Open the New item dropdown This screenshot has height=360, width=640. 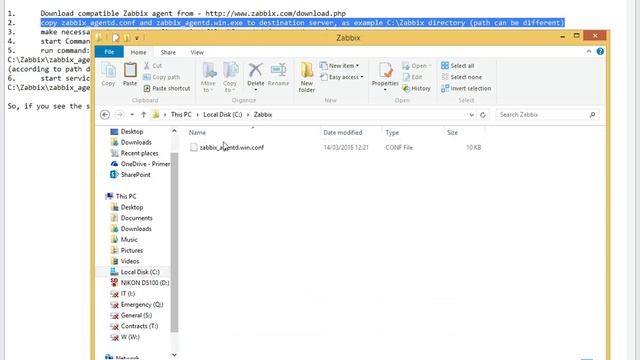pyautogui.click(x=340, y=66)
